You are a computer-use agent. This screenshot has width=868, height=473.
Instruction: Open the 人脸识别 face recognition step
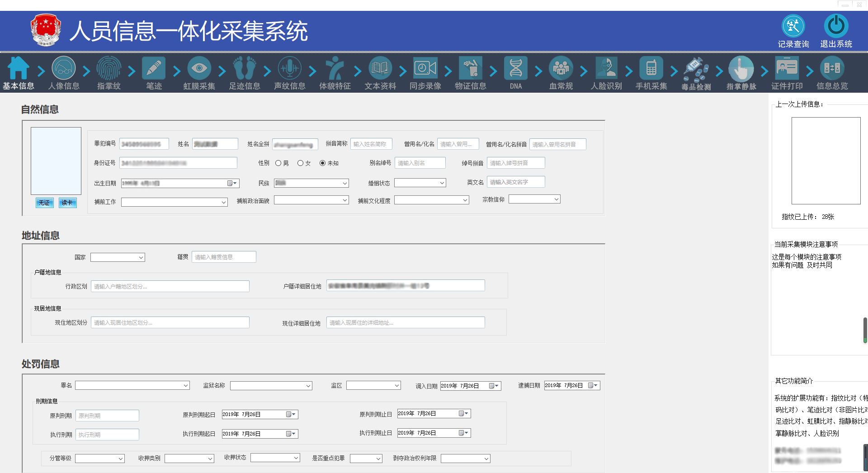[606, 72]
